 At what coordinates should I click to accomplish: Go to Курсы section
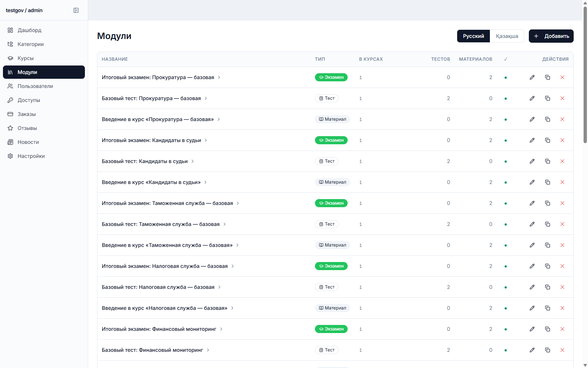44,58
